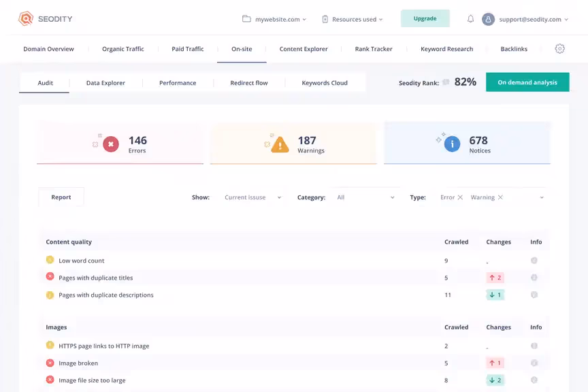Click info icon for Pages with duplicate descriptions
This screenshot has width=588, height=392.
[x=534, y=295]
